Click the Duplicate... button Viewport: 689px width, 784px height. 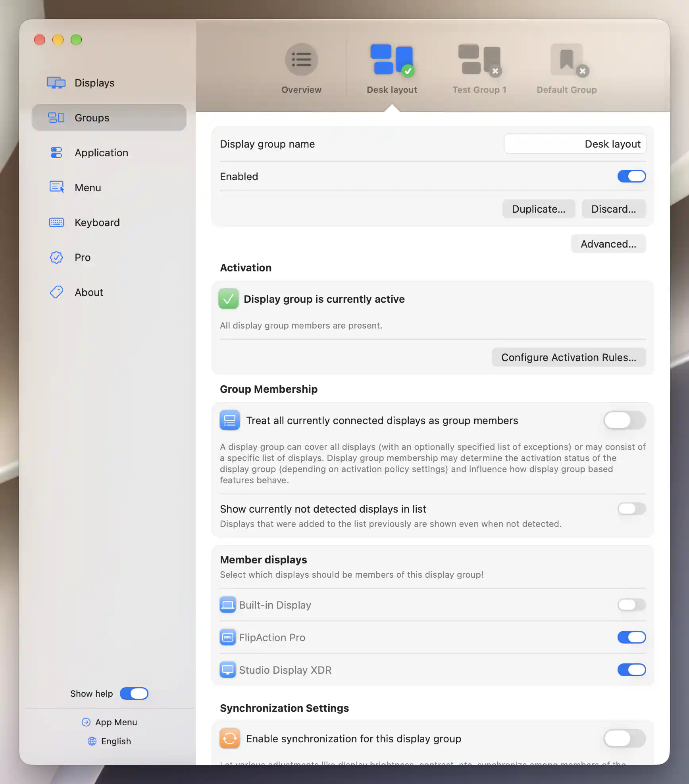539,209
